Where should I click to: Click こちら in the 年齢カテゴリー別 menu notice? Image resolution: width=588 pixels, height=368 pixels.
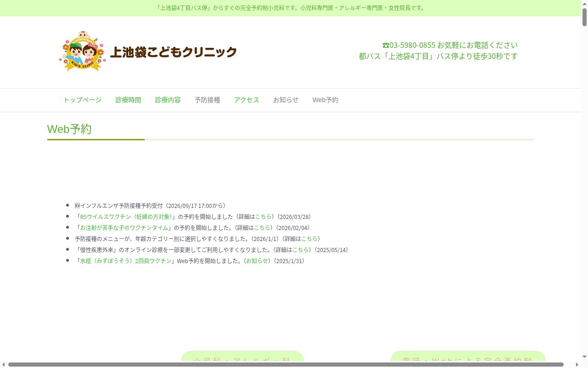pyautogui.click(x=309, y=239)
